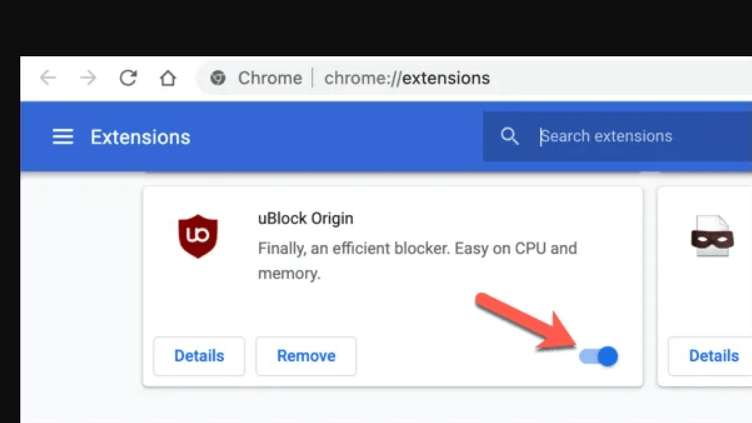Click the search magnifier icon
This screenshot has height=423, width=752.
[510, 137]
